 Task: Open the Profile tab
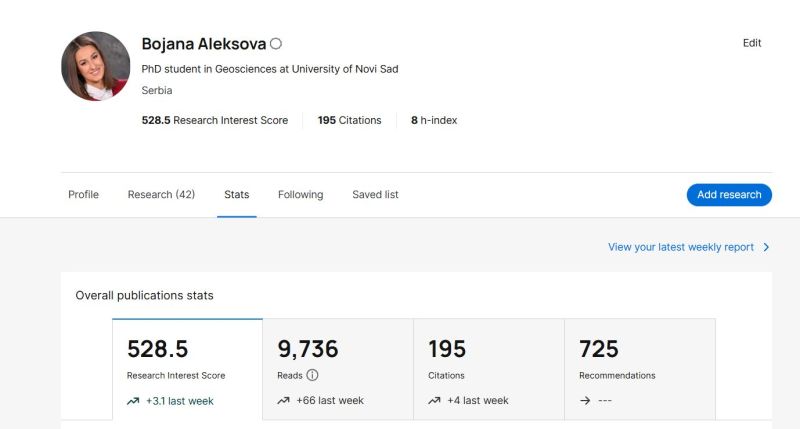tap(83, 195)
